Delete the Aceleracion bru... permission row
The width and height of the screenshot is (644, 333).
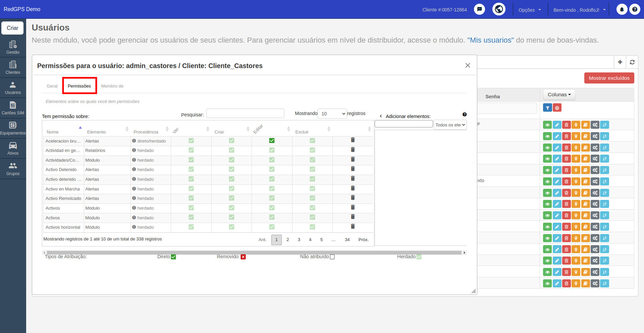click(353, 140)
